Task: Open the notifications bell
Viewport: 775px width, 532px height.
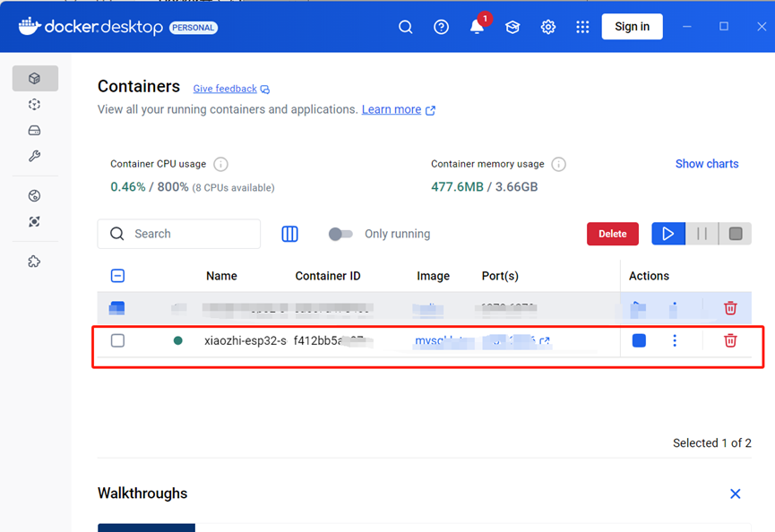Action: pyautogui.click(x=477, y=27)
